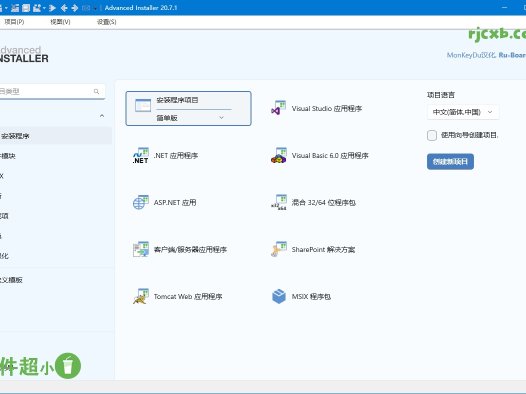Click the .NET 应用程序 label
Image resolution: width=526 pixels, height=394 pixels.
(176, 156)
